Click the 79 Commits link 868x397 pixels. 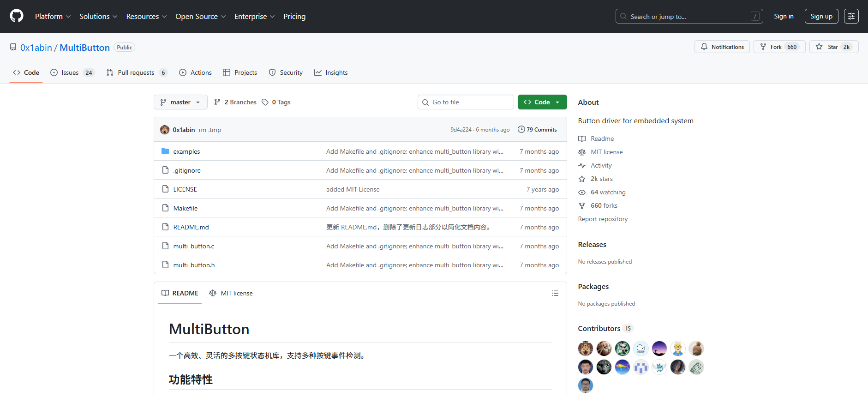[x=537, y=129]
